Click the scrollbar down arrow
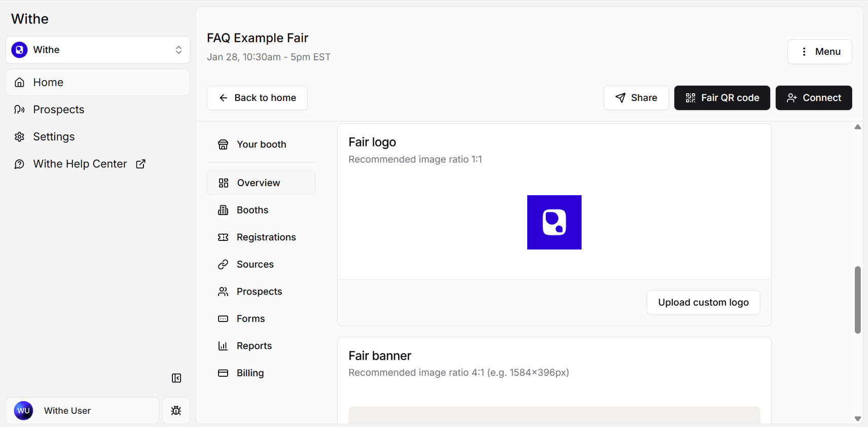Screen dimensions: 868x427 pyautogui.click(x=857, y=418)
